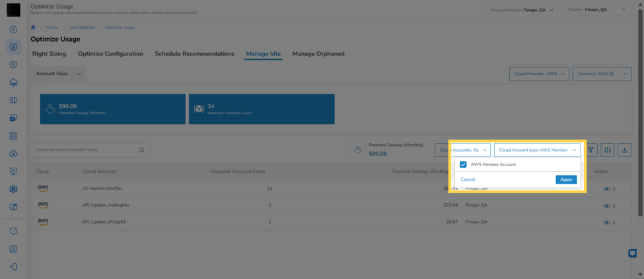Click the API_Update_vfn1qr61 account name
This screenshot has width=644, height=279.
104,222
